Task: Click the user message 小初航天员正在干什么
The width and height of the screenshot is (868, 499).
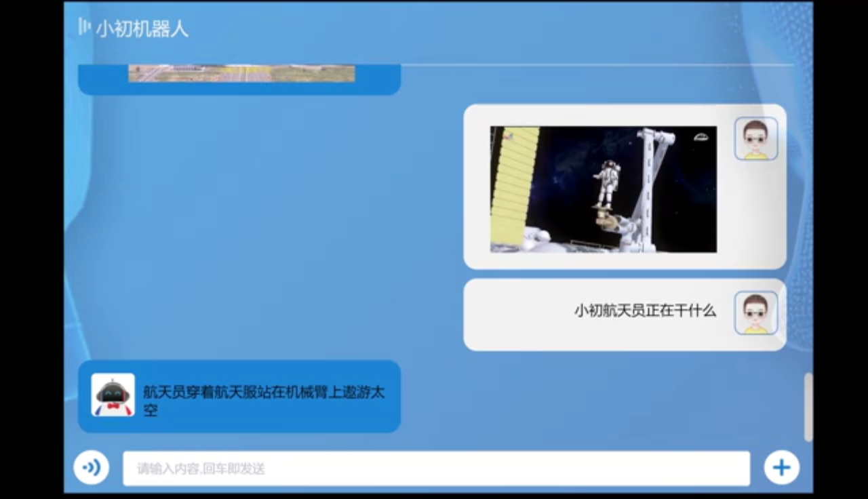Action: [x=644, y=311]
